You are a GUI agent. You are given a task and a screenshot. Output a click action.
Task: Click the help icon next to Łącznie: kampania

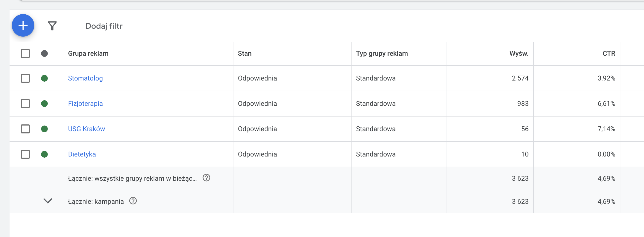coord(133,201)
